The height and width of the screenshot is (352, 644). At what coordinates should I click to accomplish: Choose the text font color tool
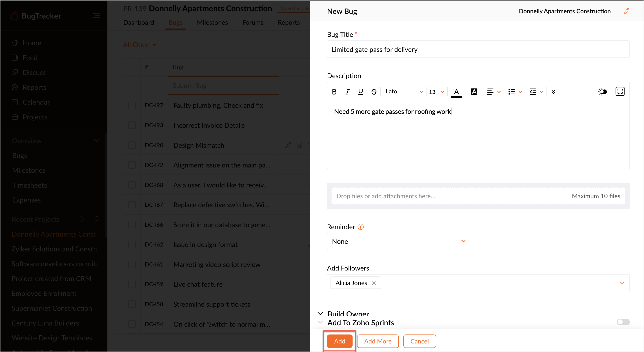pyautogui.click(x=456, y=92)
